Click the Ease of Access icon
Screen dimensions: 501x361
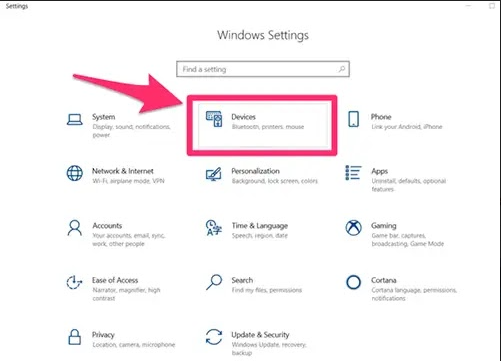(x=74, y=282)
